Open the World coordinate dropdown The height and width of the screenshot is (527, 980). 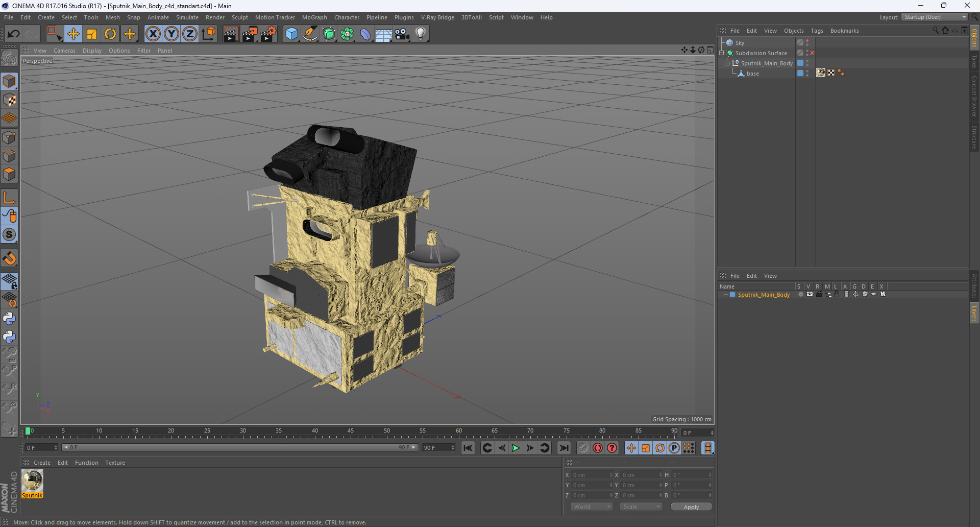tap(592, 507)
